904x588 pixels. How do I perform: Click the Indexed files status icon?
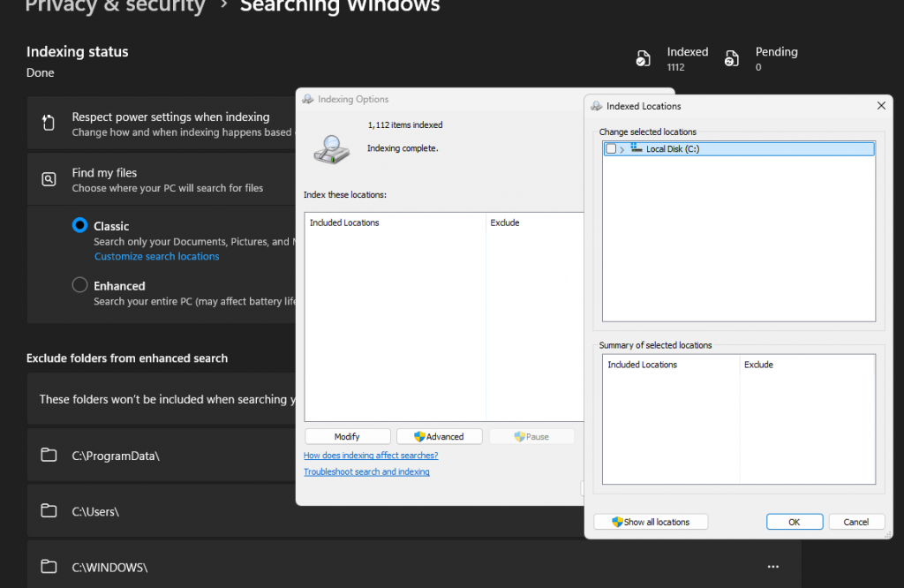point(643,59)
